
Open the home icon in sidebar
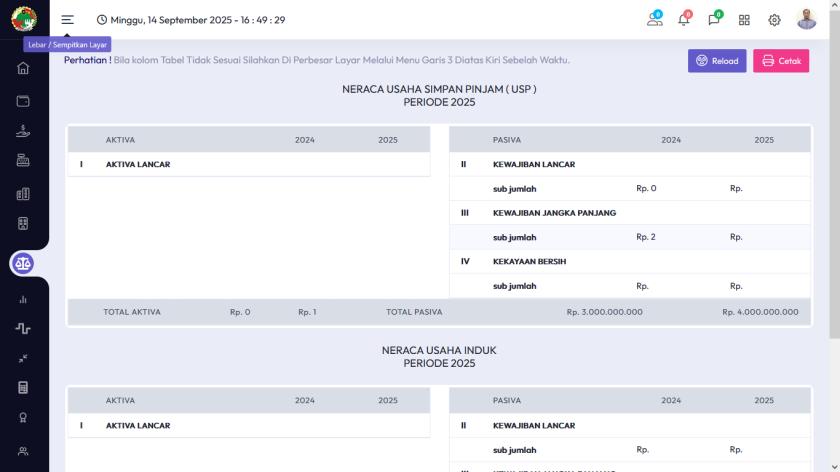tap(23, 68)
